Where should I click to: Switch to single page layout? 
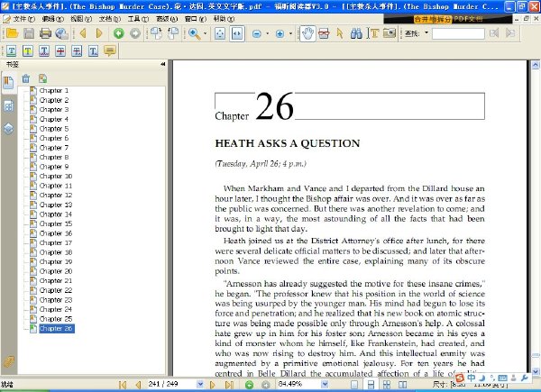click(x=354, y=385)
